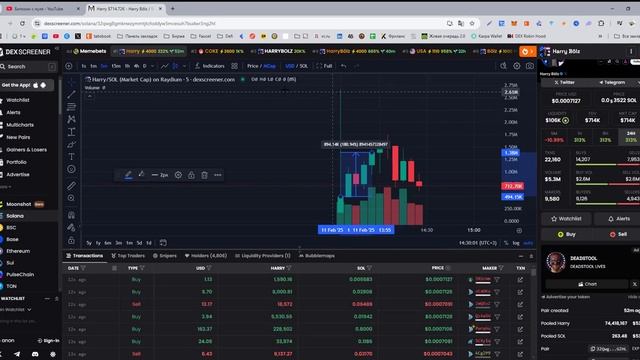640x360 pixels.
Task: Open the Indicators menu
Action: click(209, 66)
